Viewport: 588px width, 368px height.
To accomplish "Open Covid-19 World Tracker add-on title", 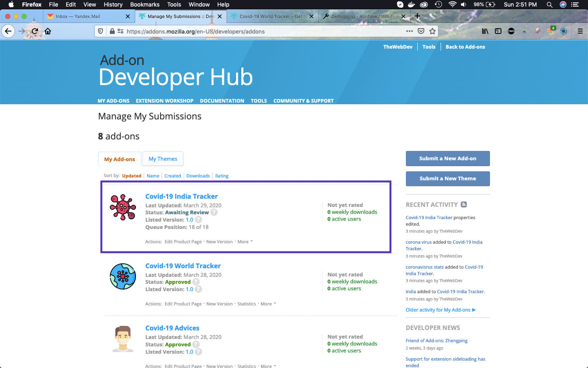I will (x=183, y=266).
